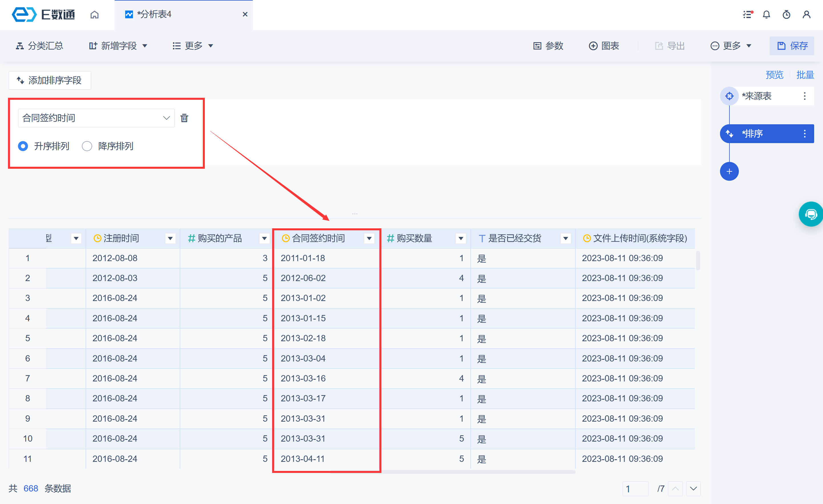Click the 预览 link
823x504 pixels.
coord(774,75)
